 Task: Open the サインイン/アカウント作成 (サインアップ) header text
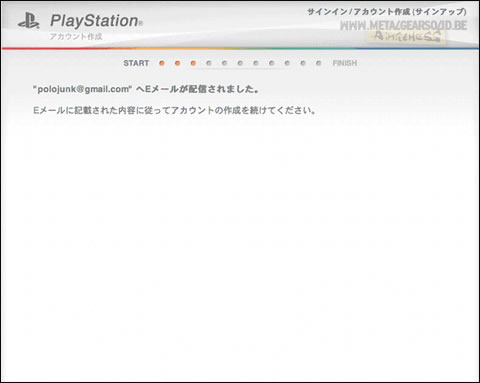[387, 12]
